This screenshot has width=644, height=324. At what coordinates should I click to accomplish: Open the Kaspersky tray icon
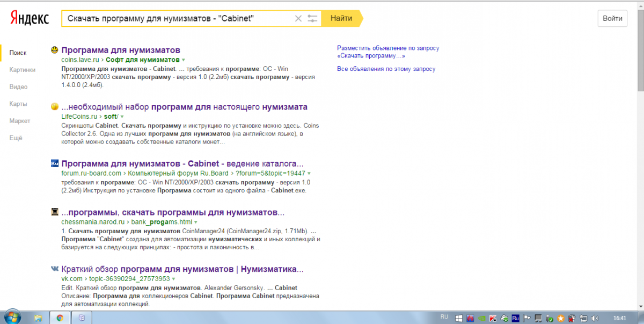click(493, 318)
